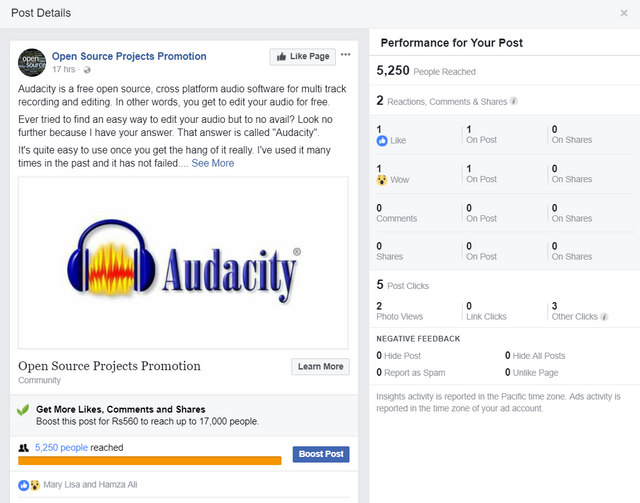
Task: Open the Open Source Projects Promotion page name link
Action: tap(129, 56)
